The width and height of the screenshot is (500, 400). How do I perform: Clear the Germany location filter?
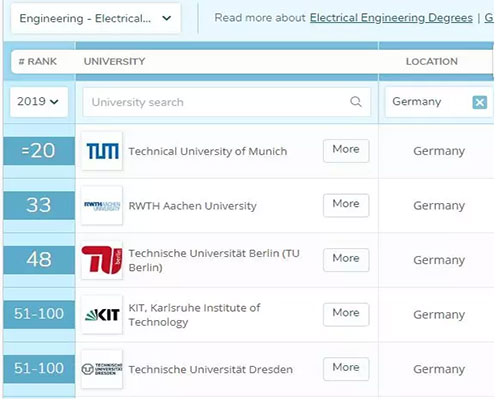click(480, 102)
